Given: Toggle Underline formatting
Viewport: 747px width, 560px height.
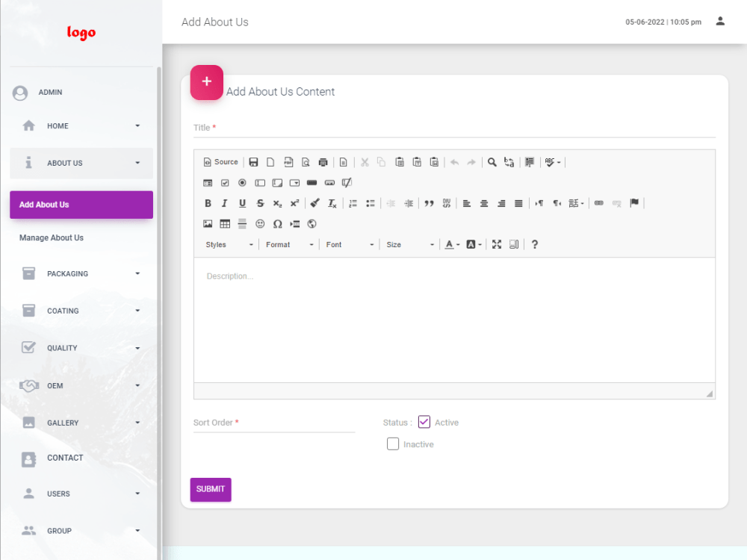Looking at the screenshot, I should point(243,203).
